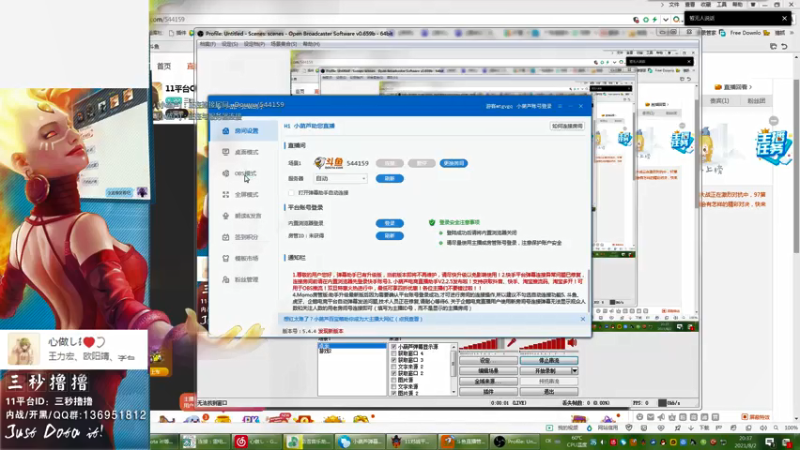The width and height of the screenshot is (800, 450).
Task: Click the 插件 button in OBS
Action: coord(488,392)
